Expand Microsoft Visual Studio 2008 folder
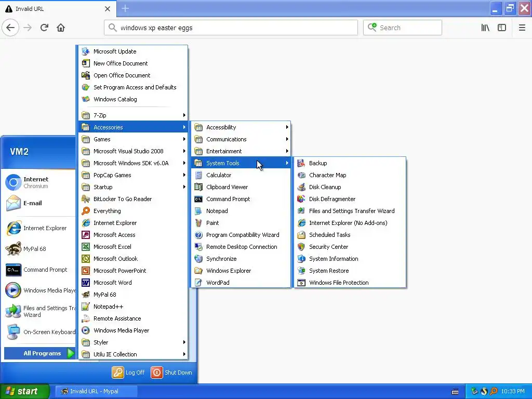 pos(133,151)
